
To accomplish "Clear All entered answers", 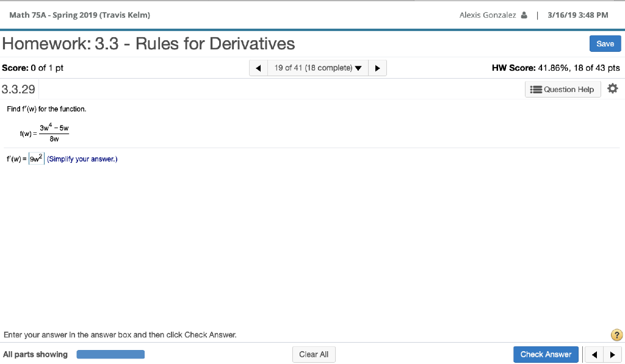I will [x=314, y=354].
